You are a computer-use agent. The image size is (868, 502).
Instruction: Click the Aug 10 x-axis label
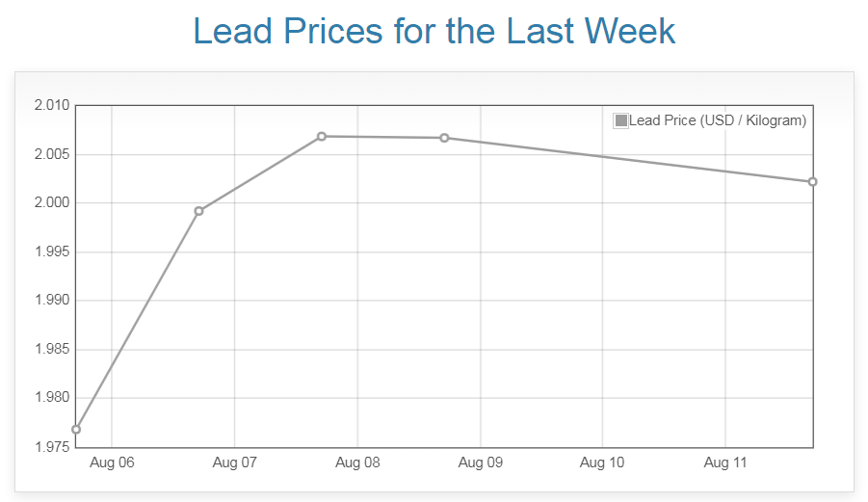pos(602,462)
